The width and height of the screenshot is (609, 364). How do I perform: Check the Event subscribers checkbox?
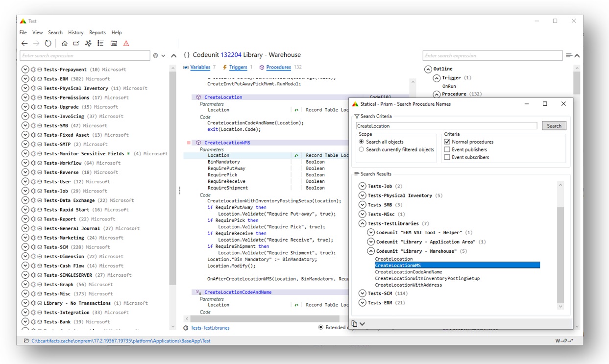(x=447, y=157)
